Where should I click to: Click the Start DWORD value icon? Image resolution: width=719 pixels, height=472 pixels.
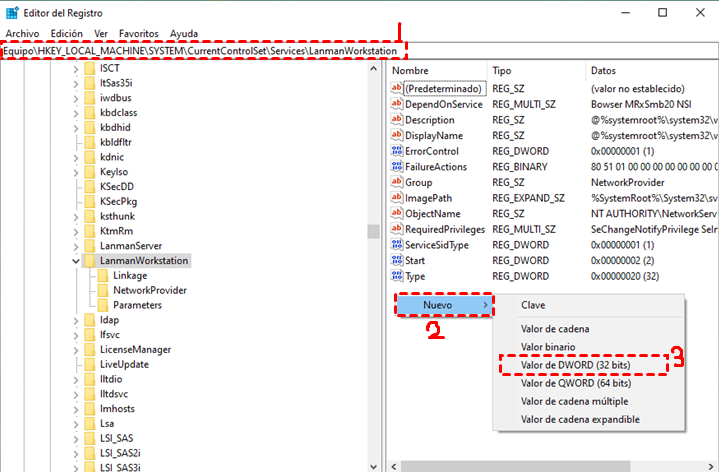pos(396,260)
